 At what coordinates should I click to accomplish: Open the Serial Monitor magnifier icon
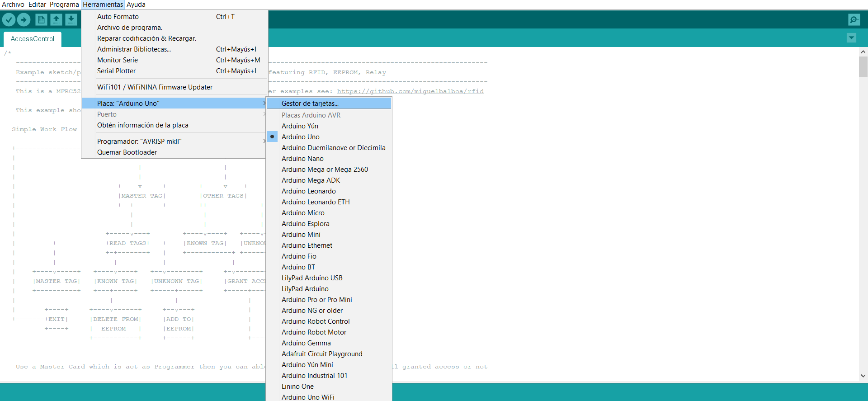854,19
